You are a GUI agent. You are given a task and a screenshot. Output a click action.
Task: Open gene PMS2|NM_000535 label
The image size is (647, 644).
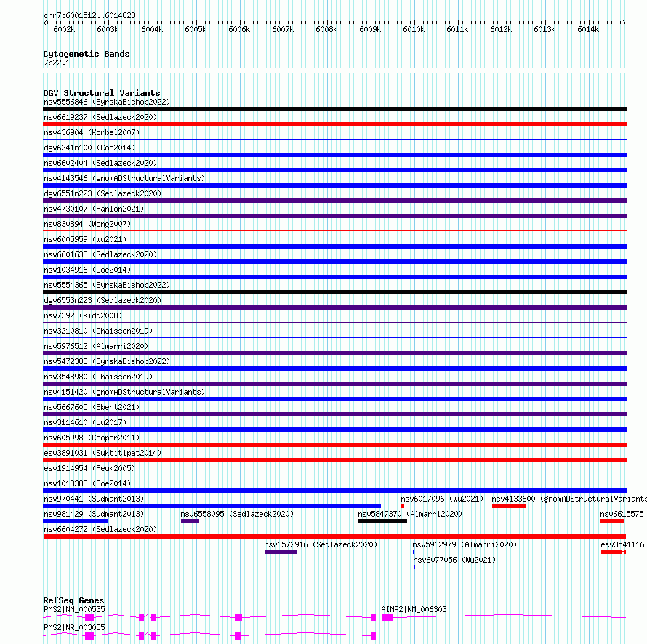pos(74,609)
